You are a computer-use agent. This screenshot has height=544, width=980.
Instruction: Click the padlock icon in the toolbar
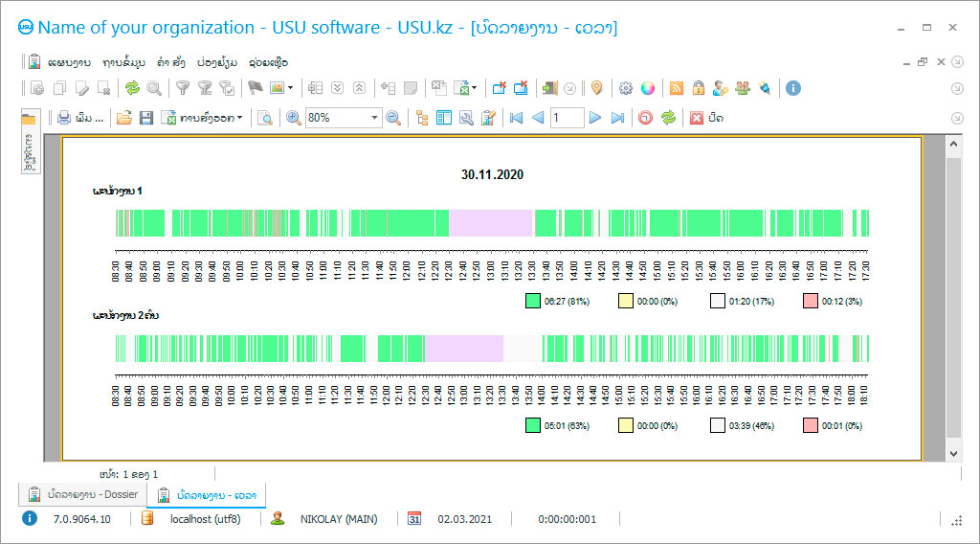point(699,88)
